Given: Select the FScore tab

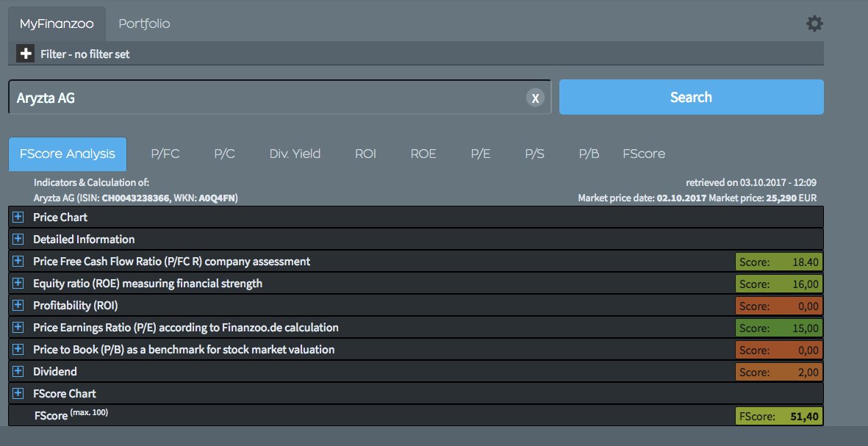Looking at the screenshot, I should pos(643,154).
